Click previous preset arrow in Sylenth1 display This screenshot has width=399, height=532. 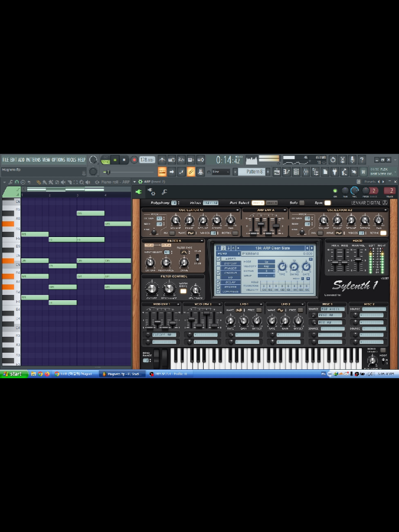pyautogui.click(x=308, y=248)
